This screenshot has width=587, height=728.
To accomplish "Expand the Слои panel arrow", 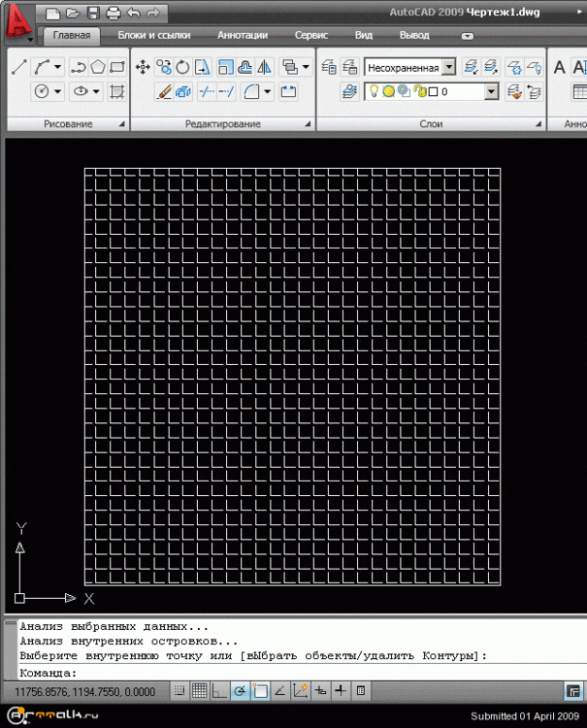I will [x=538, y=124].
